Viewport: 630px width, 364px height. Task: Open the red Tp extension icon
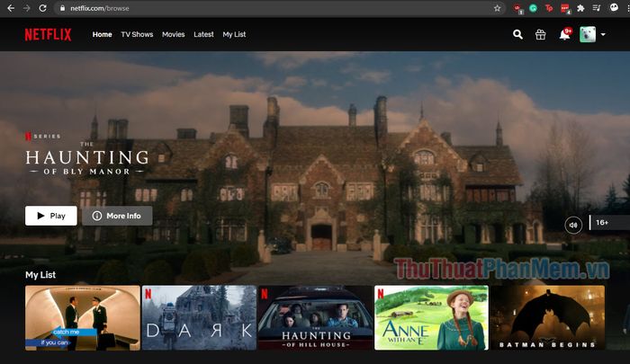tap(549, 8)
